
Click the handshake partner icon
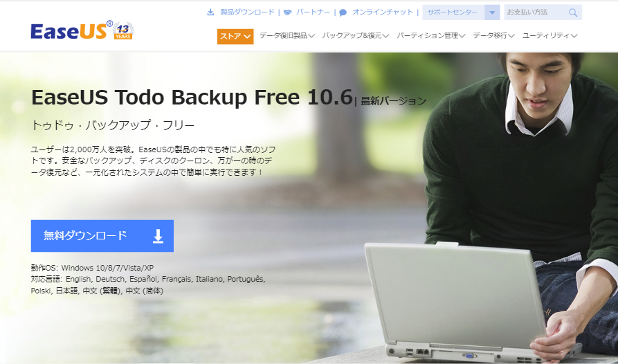(x=288, y=12)
